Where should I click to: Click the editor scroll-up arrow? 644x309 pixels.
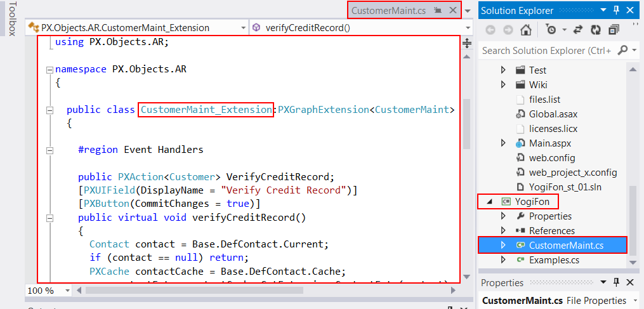coord(466,56)
